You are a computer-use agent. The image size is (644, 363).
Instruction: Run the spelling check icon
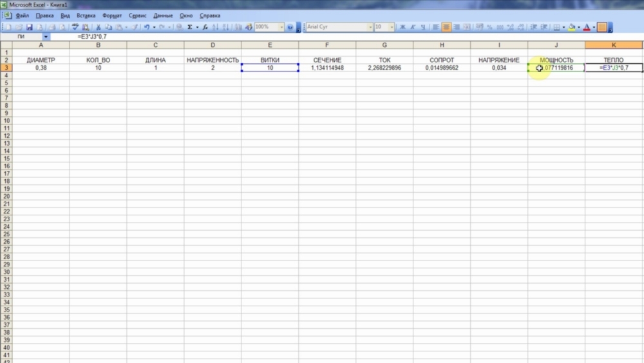click(75, 26)
